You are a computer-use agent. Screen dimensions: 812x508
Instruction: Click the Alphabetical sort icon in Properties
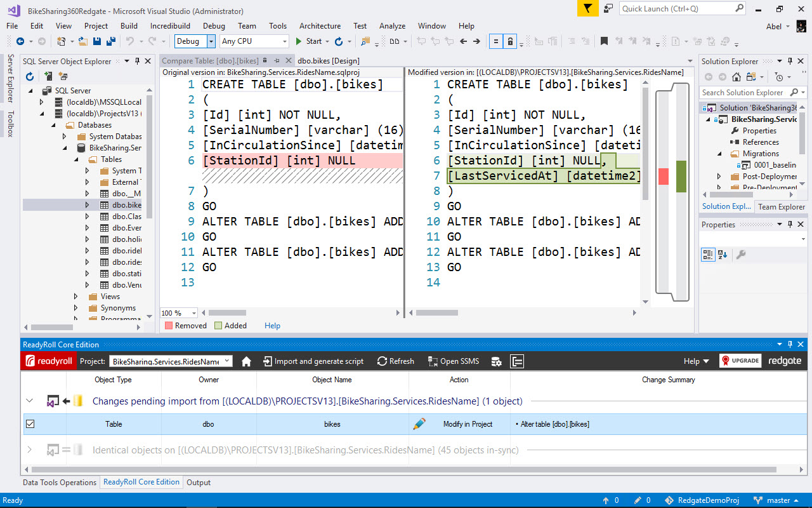(x=724, y=255)
